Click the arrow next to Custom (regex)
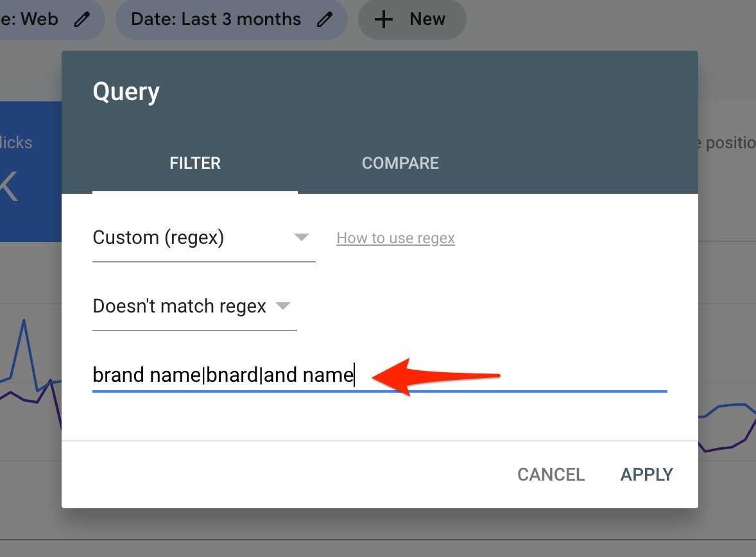Viewport: 756px width, 557px height. click(302, 238)
